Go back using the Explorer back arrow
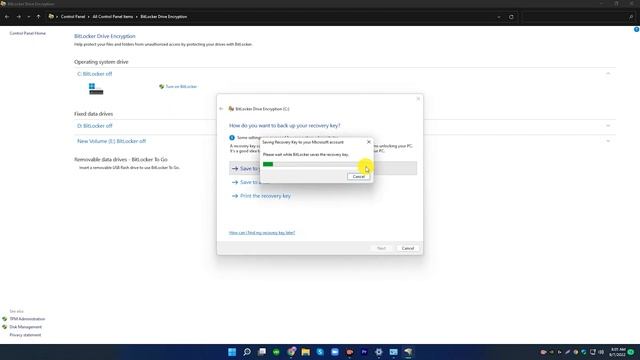Screen dimensions: 640x360 (x=7, y=17)
